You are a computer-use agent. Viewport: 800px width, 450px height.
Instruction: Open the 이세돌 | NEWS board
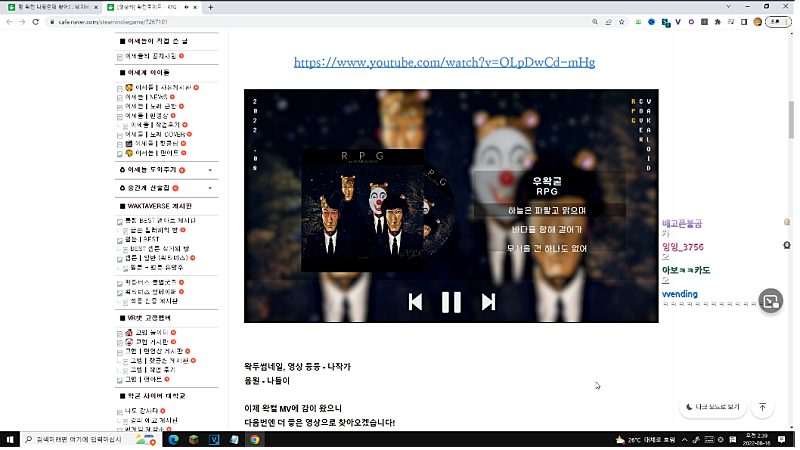(x=146, y=97)
